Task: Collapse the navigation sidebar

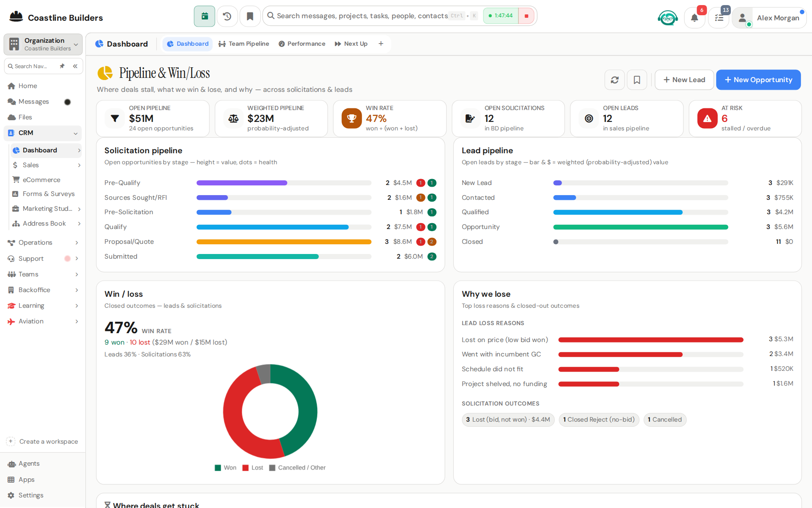Action: pyautogui.click(x=75, y=66)
